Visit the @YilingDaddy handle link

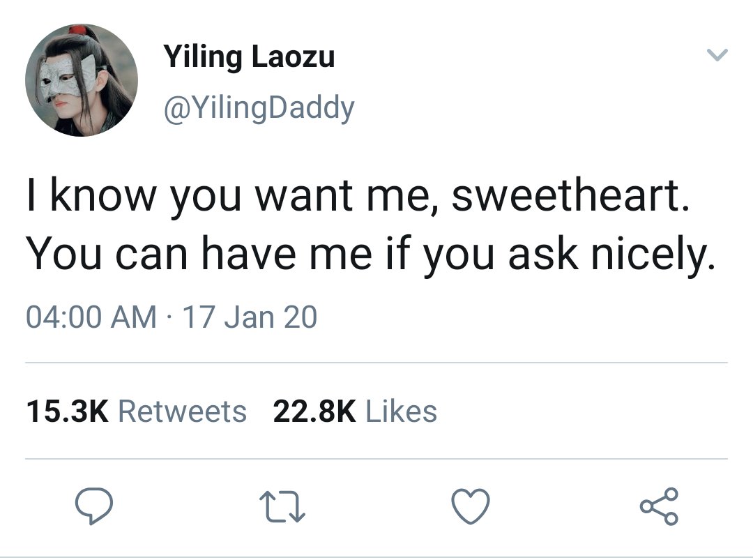[259, 107]
